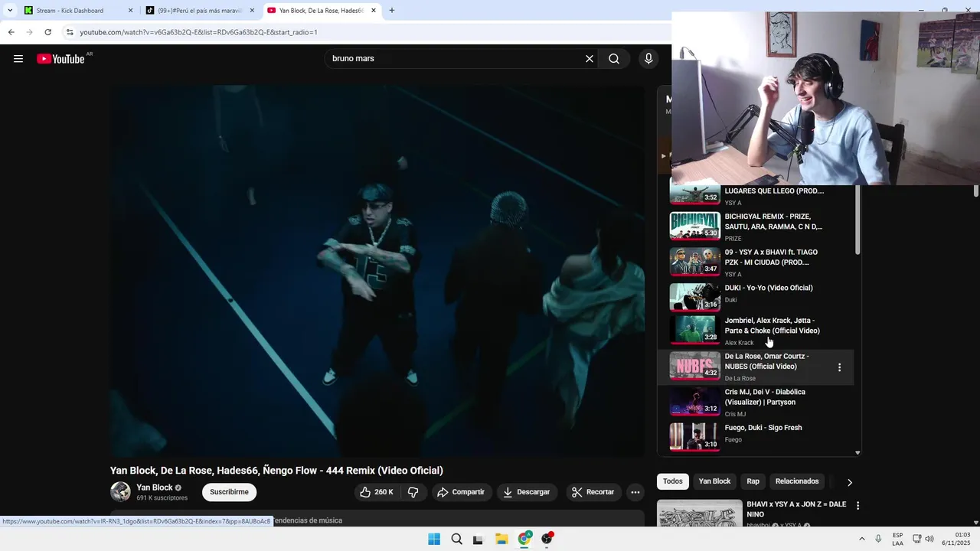This screenshot has width=980, height=551.
Task: Open Chrome from the taskbar
Action: point(524,539)
